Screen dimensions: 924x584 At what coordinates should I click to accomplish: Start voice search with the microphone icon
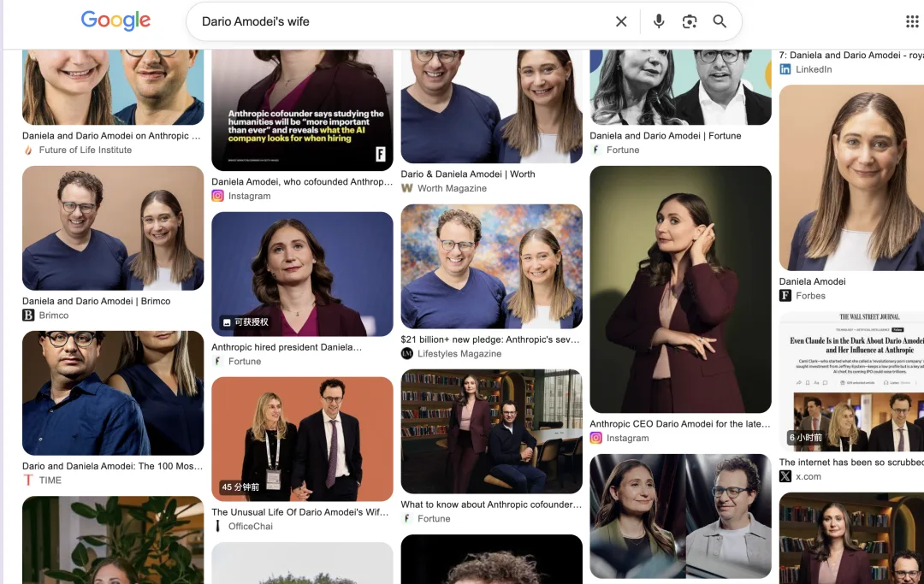pyautogui.click(x=659, y=21)
